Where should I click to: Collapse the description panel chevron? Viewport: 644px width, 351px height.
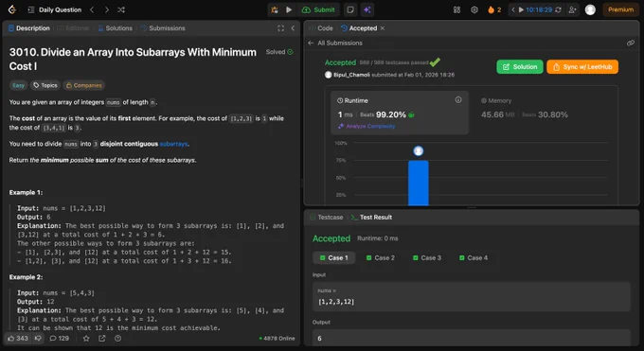293,28
